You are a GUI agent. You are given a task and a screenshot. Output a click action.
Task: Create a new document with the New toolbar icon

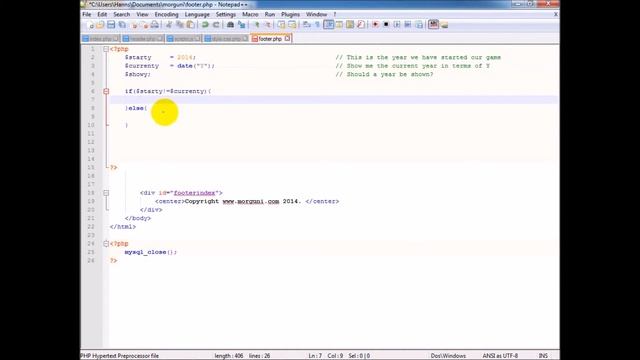click(x=91, y=25)
